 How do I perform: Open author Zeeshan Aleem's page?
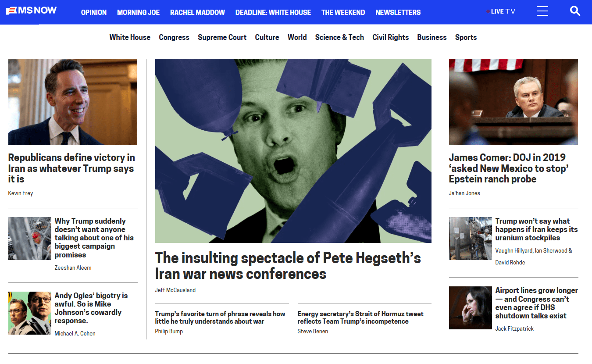(73, 268)
